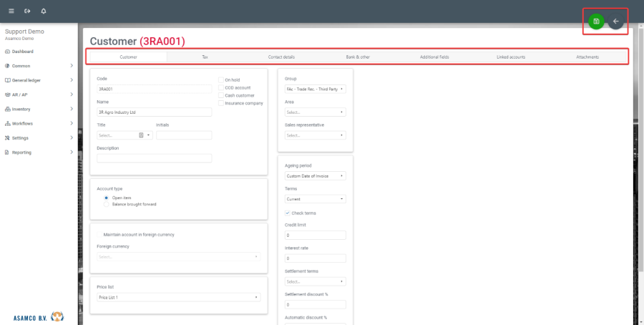Select Balance brought forward radio option

coord(107,204)
